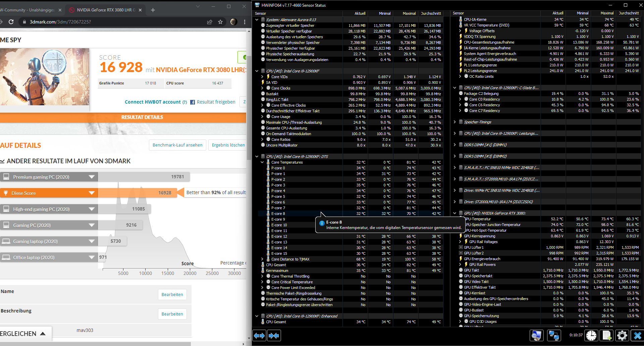Click the reset clock icon in HWiNFO toolbar
Image resolution: width=644 pixels, height=346 pixels.
(x=591, y=335)
